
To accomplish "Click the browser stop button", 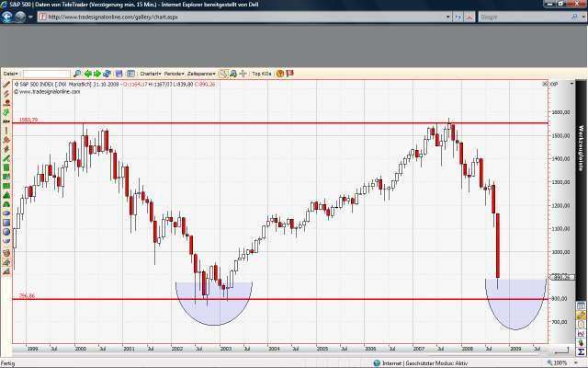I will click(x=469, y=17).
